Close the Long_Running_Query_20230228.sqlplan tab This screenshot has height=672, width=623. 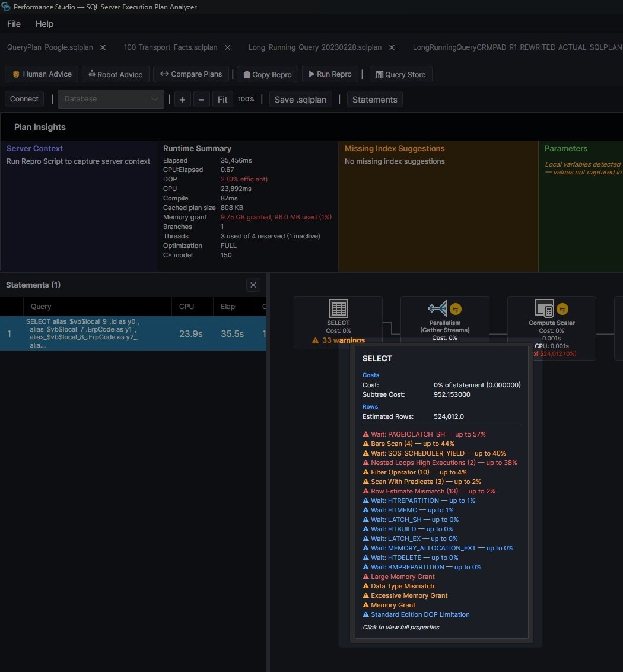pyautogui.click(x=392, y=47)
